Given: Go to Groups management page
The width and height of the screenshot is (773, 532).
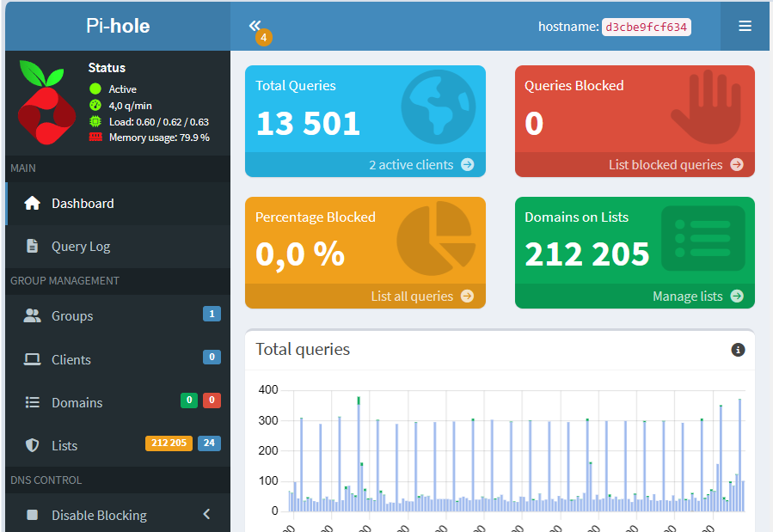Looking at the screenshot, I should [x=72, y=316].
